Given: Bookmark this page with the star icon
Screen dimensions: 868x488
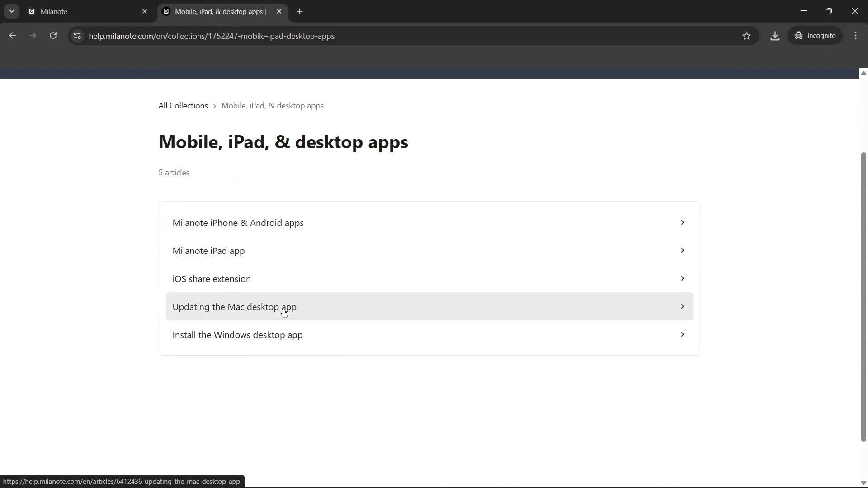Looking at the screenshot, I should tap(747, 36).
